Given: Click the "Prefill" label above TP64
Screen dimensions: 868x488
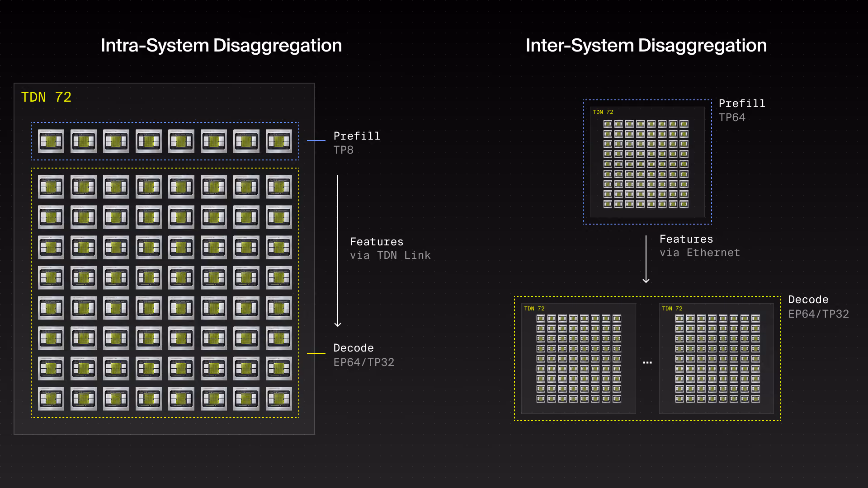Looking at the screenshot, I should (742, 103).
